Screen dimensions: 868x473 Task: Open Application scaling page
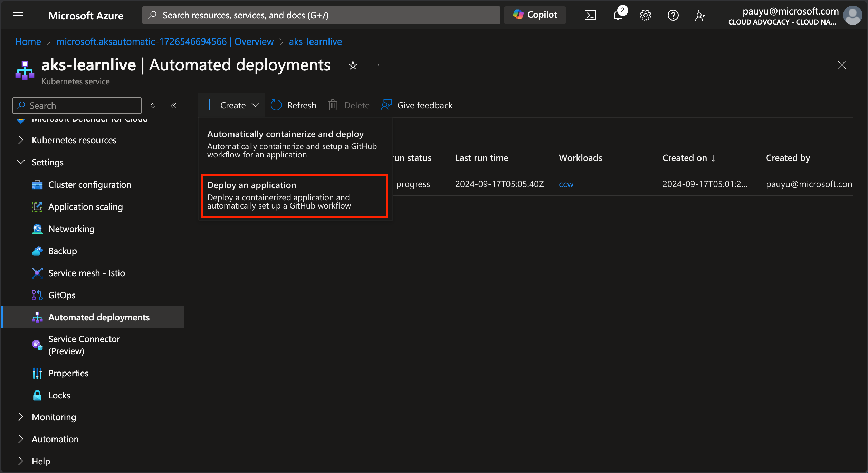[85, 207]
